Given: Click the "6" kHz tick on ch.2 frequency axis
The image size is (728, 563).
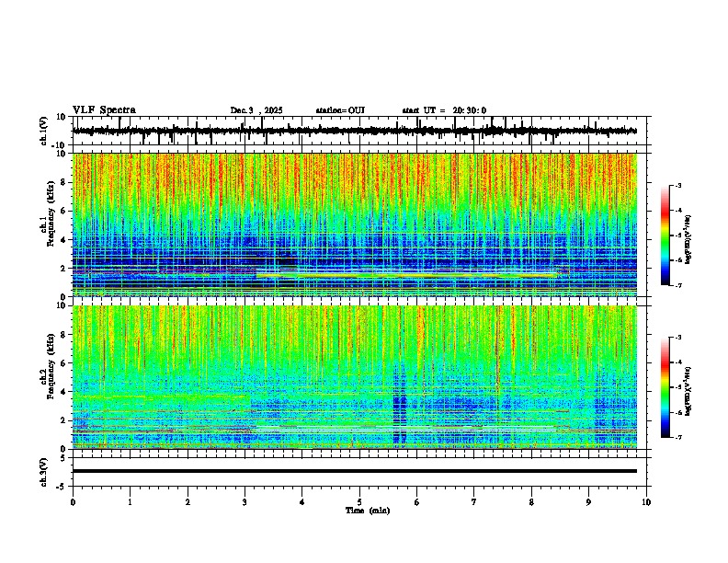Looking at the screenshot, I should [64, 363].
